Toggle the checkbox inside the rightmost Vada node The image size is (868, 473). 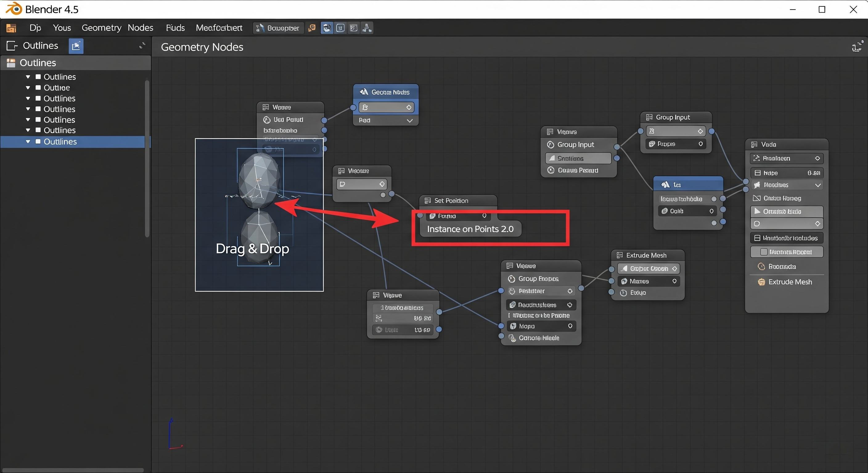tap(764, 252)
